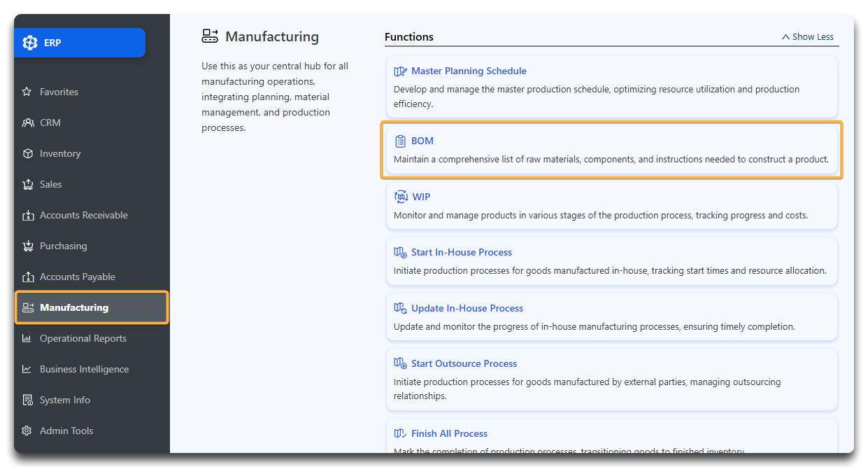Open the Start In-House Process function
The height and width of the screenshot is (467, 868).
point(461,252)
